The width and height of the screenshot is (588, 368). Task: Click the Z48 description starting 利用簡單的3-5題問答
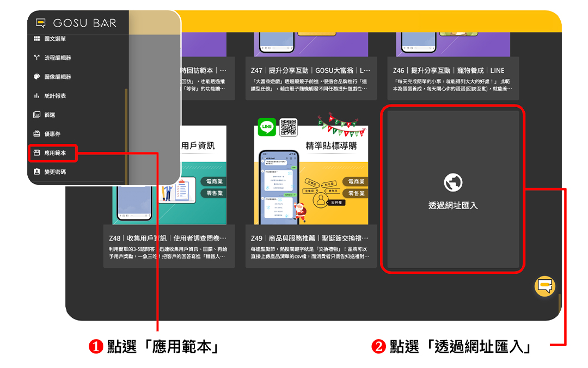tap(168, 253)
